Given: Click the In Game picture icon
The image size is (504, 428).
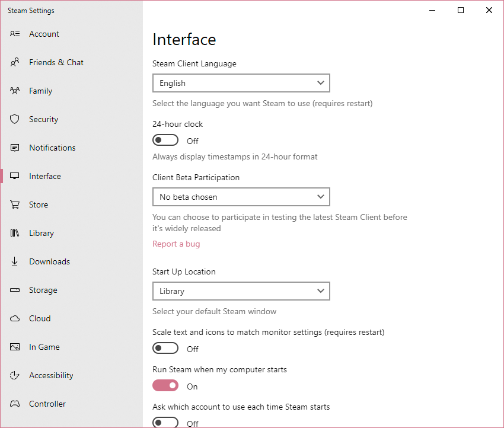Looking at the screenshot, I should (x=15, y=347).
